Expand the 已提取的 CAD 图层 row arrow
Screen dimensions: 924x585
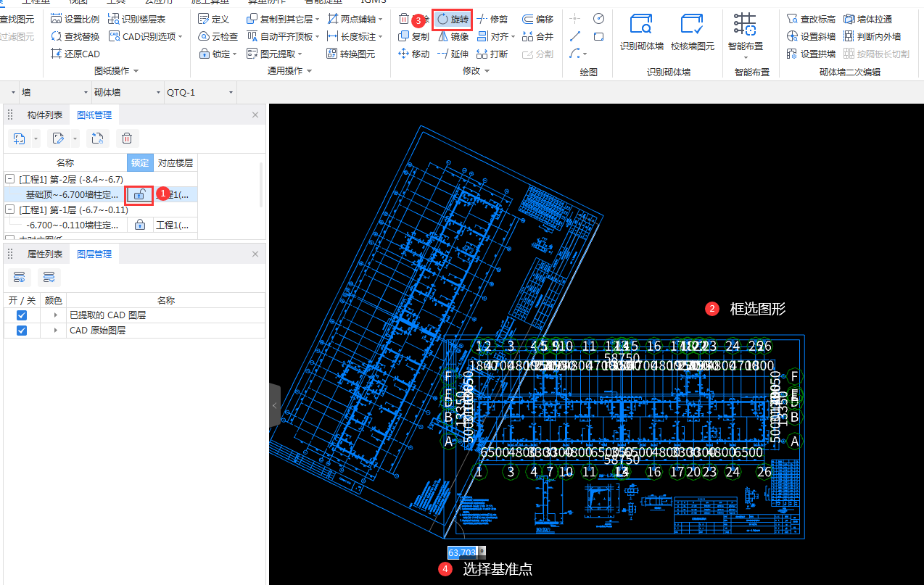pos(55,315)
